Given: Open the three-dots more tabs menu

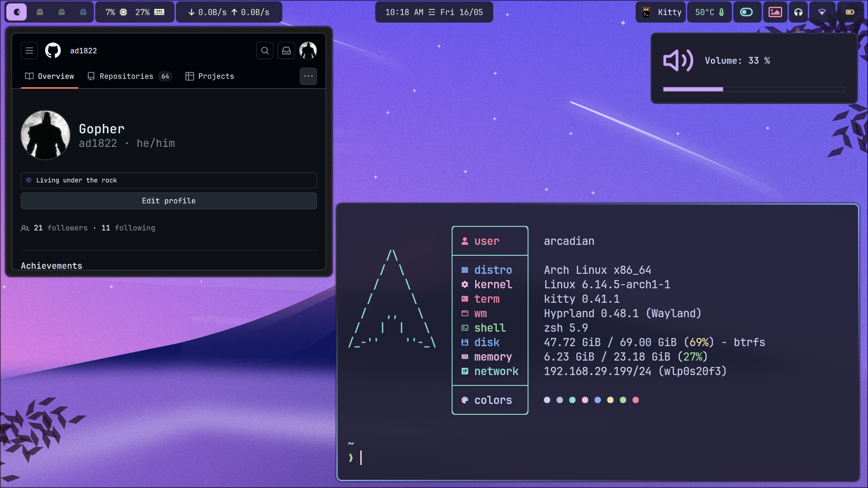Looking at the screenshot, I should 308,76.
